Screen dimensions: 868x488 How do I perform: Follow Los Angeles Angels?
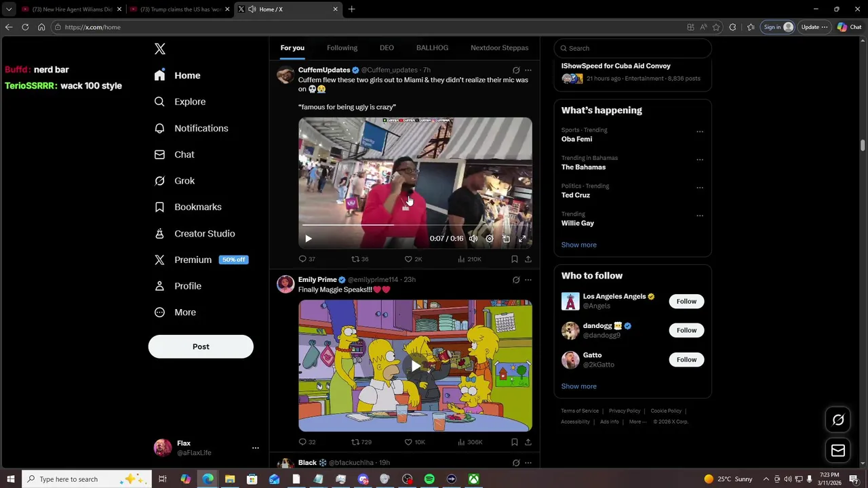pos(686,301)
